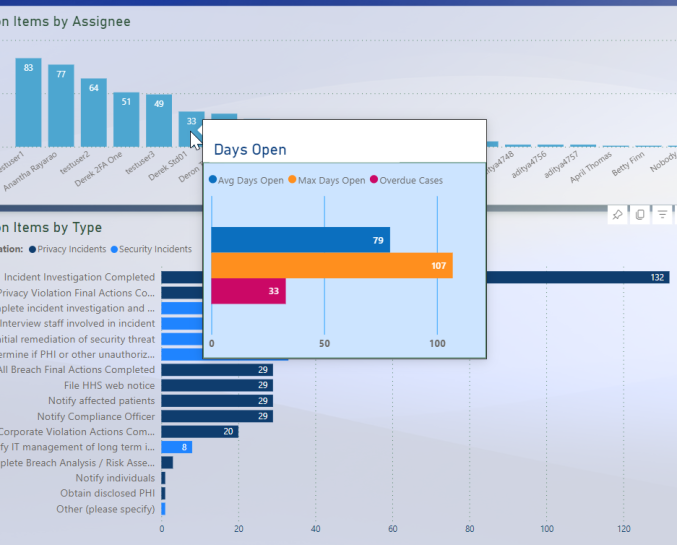
Task: Select the Security Incidents legend marker
Action: pos(114,249)
